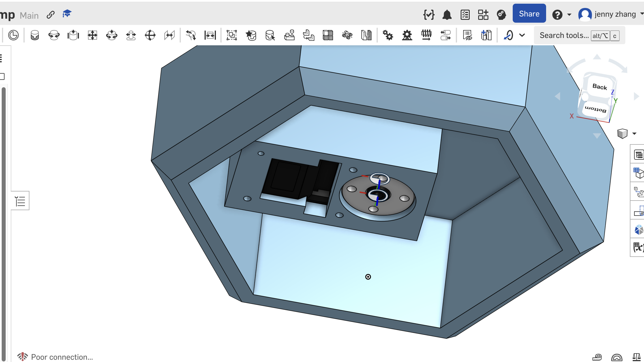
Task: Click the four-quadrant grid toolbar icon
Action: 328,35
